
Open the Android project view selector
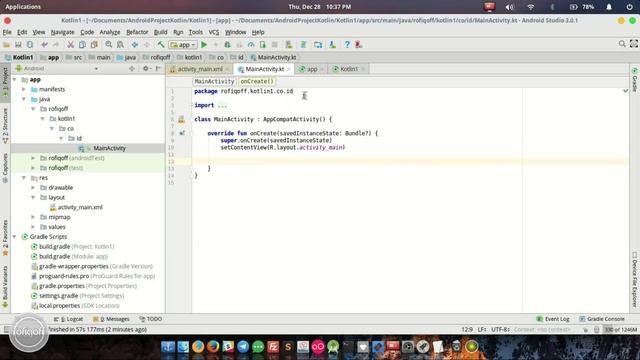(57, 69)
